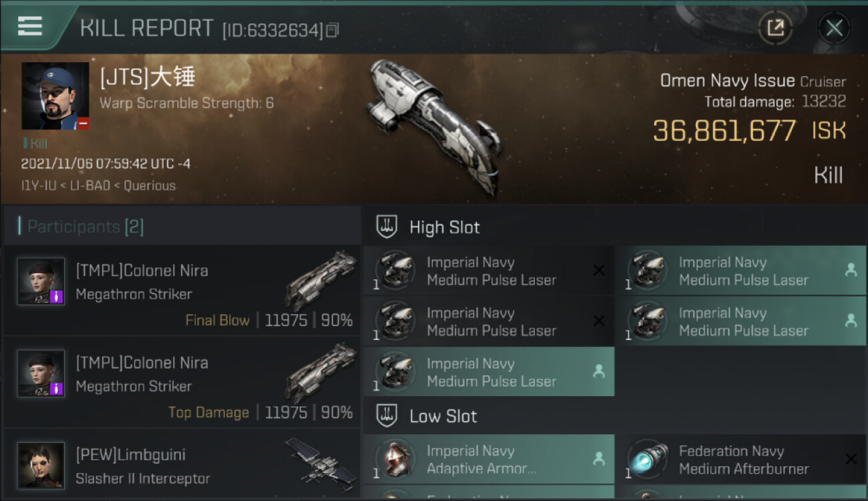The width and height of the screenshot is (868, 501).
Task: Click the Low Slot section icon
Action: [387, 416]
